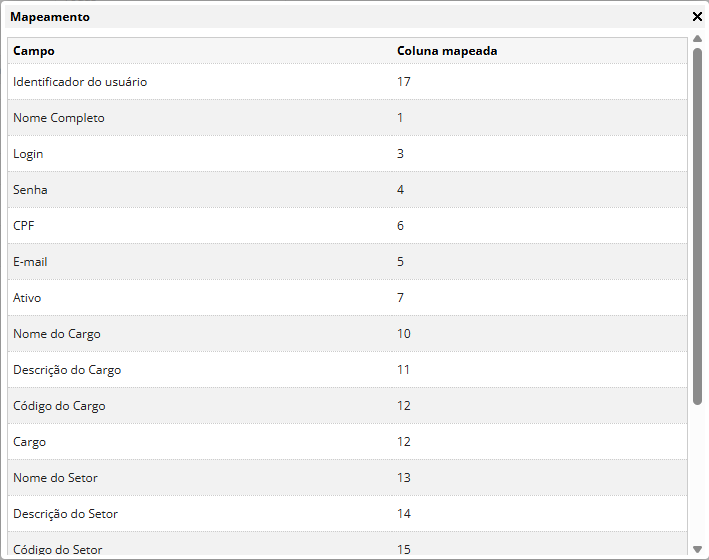Click the Campo column header

click(34, 51)
